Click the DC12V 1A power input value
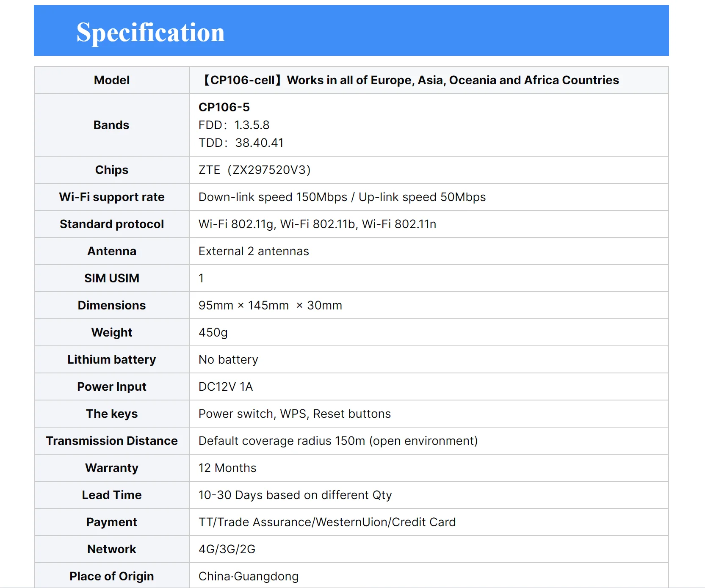Screen dimensions: 705x588 click(x=226, y=386)
